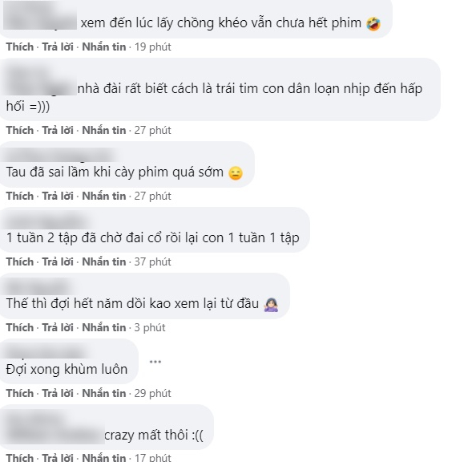
Task: Click the laughing emoji in first comment
Action: (373, 24)
